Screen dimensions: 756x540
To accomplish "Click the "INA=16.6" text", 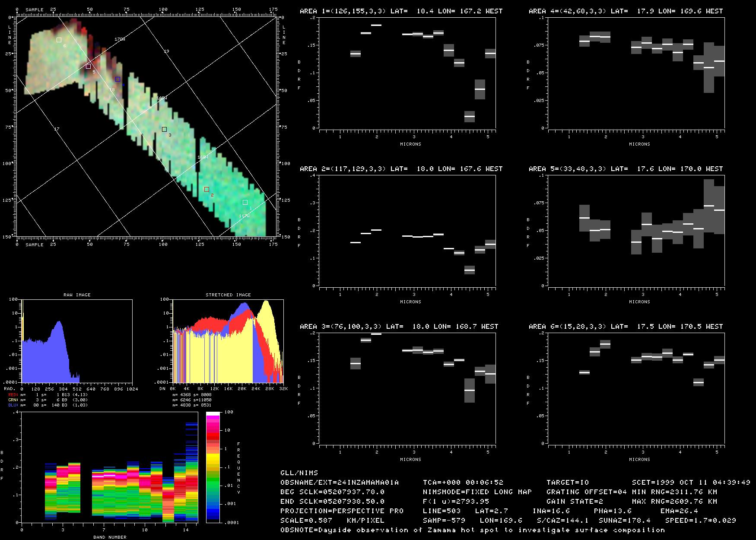I will point(551,511).
